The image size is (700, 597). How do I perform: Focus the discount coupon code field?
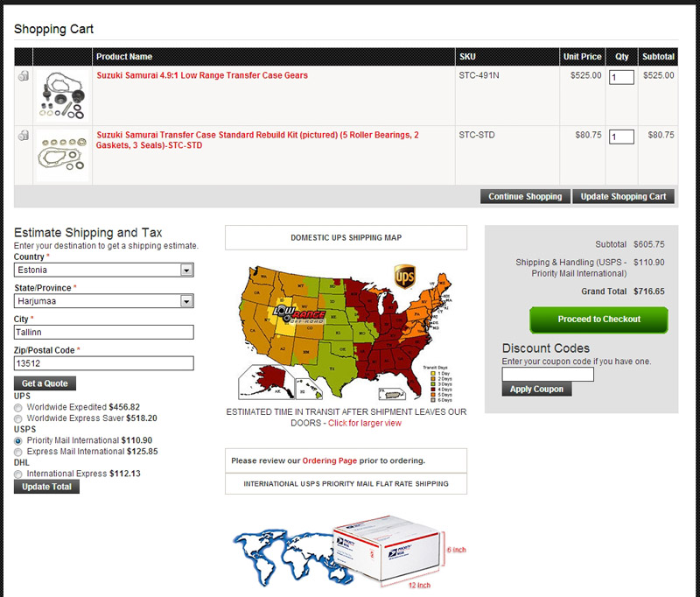tap(548, 374)
